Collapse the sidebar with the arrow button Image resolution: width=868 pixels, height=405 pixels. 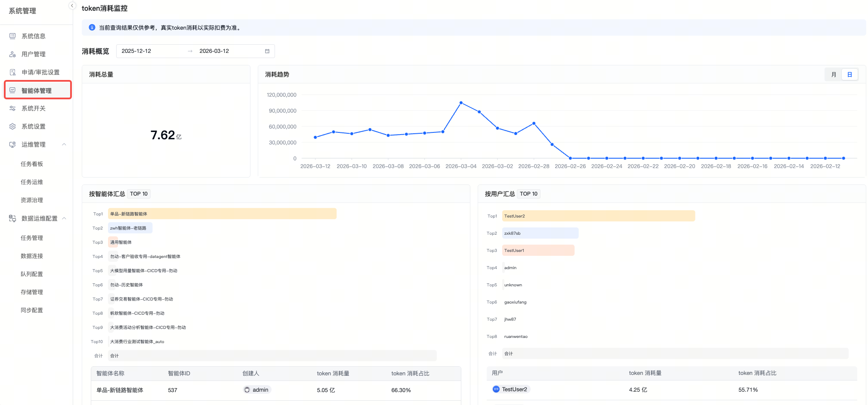click(72, 6)
